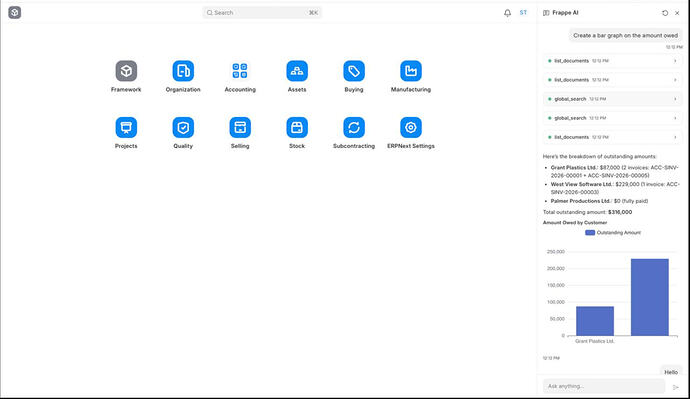Expand the first list_documents tool call
The image size is (690, 399).
pyautogui.click(x=612, y=61)
